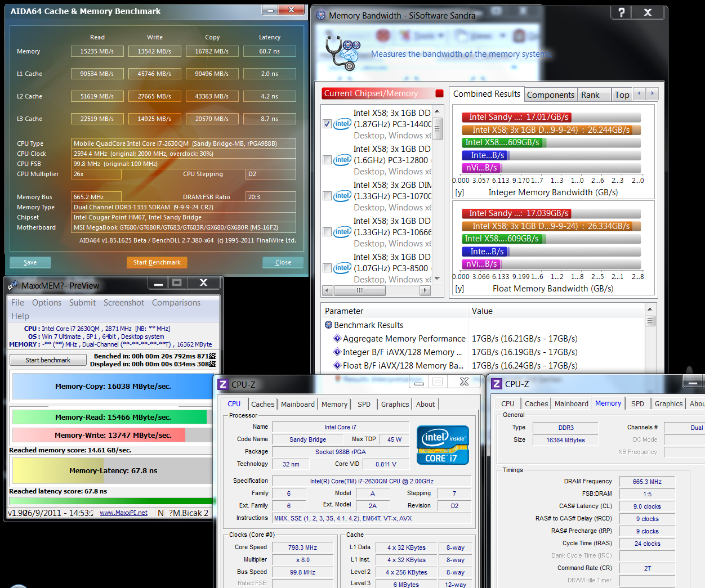Uncheck the PC3-14400 1.87GHz Intel X58 entry

coord(327,124)
